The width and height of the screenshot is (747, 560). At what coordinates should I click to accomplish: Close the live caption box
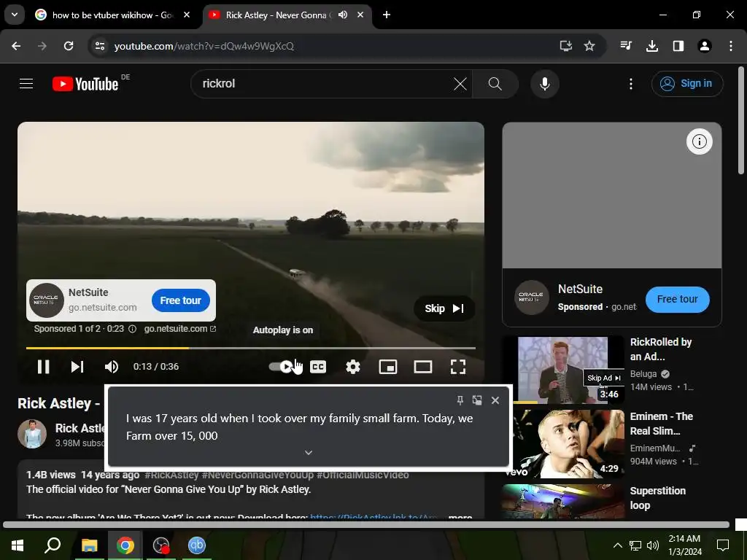pyautogui.click(x=495, y=400)
